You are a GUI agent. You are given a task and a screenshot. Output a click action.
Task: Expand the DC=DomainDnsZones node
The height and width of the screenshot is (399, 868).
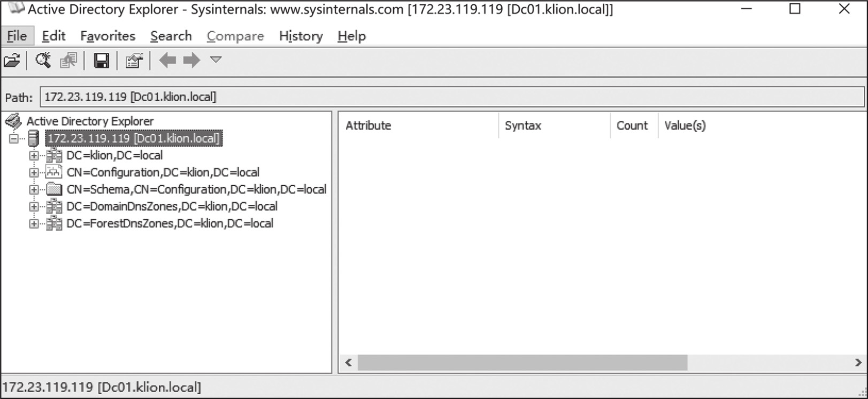point(34,206)
